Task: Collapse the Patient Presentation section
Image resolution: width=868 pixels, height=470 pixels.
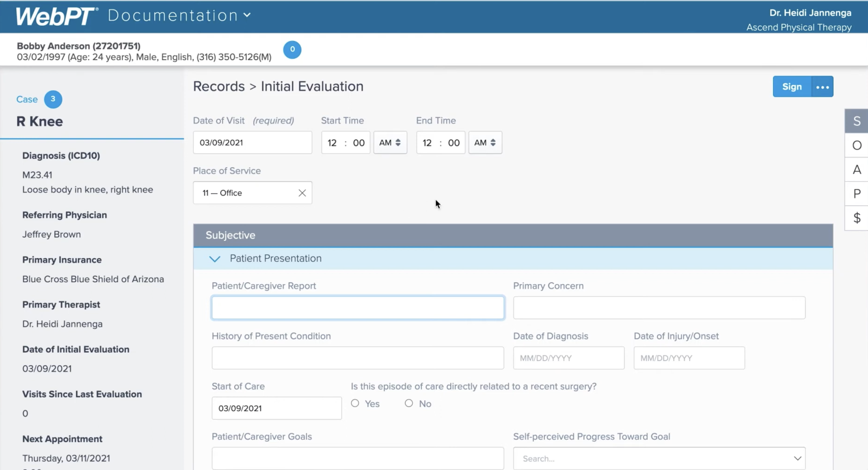Action: (215, 259)
